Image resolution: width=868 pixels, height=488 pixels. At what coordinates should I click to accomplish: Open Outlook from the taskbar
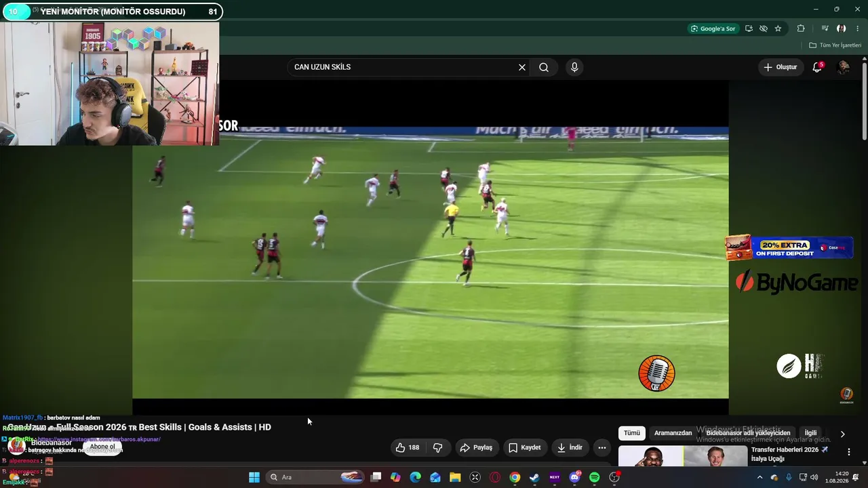pos(435,477)
